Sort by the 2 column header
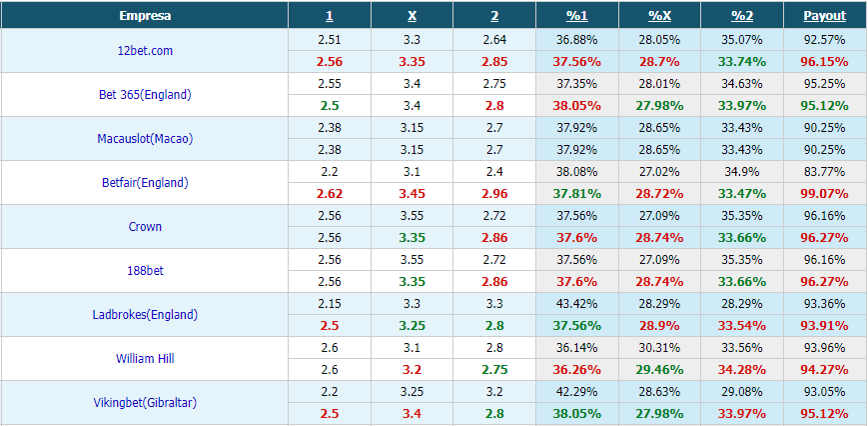The image size is (868, 426). (x=494, y=16)
